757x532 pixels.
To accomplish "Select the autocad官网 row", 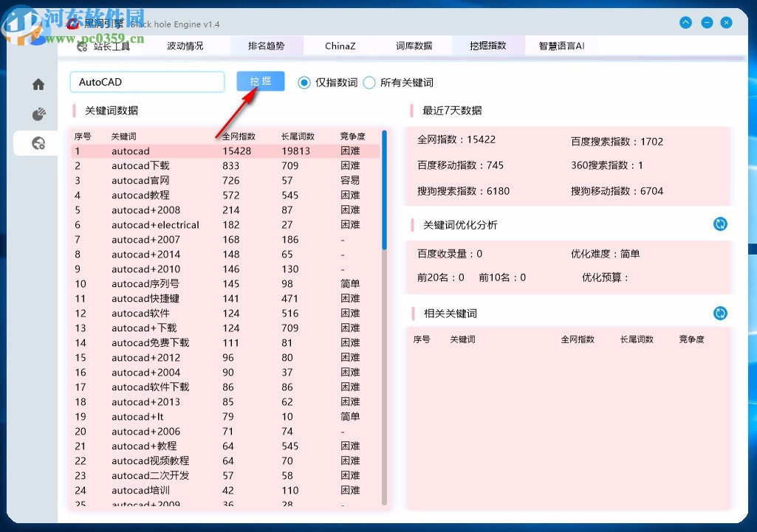I will tap(226, 180).
